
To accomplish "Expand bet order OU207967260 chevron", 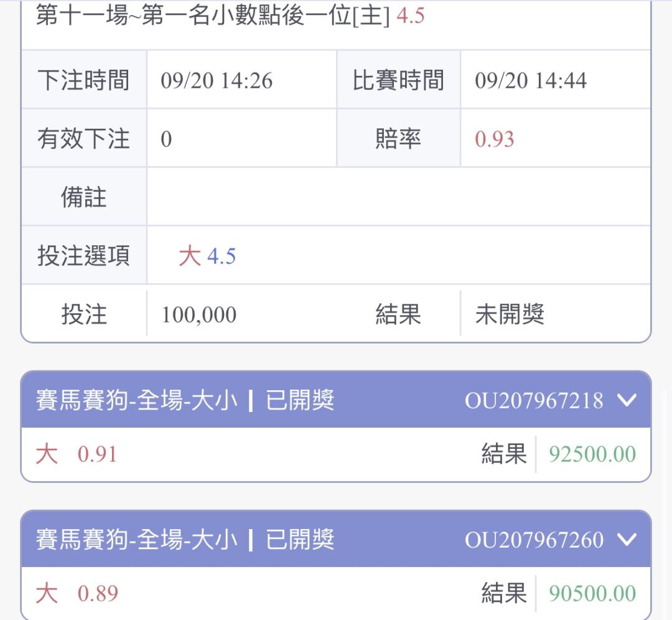I will click(627, 540).
